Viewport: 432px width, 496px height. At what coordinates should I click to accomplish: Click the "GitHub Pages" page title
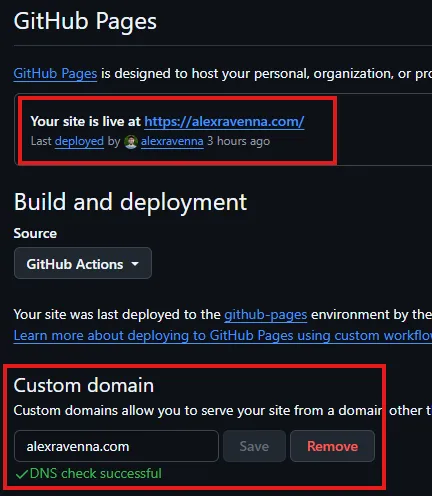point(85,22)
